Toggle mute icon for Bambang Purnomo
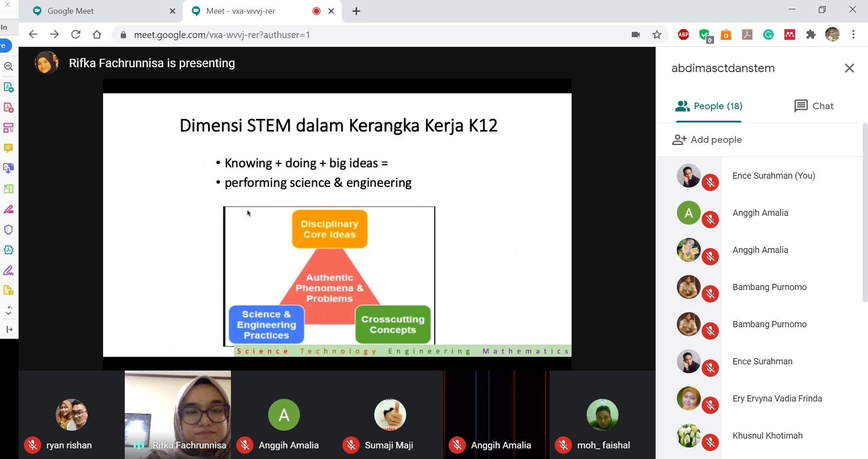 click(710, 294)
